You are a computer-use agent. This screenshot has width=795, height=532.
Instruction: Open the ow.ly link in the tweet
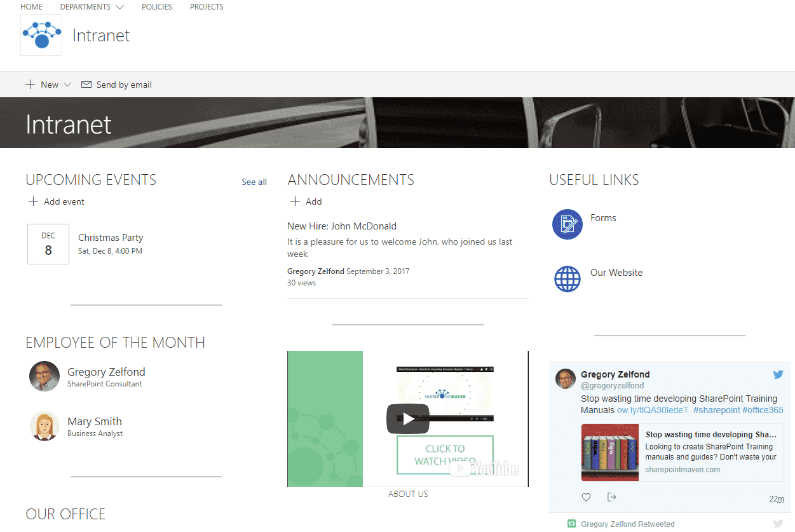click(653, 410)
